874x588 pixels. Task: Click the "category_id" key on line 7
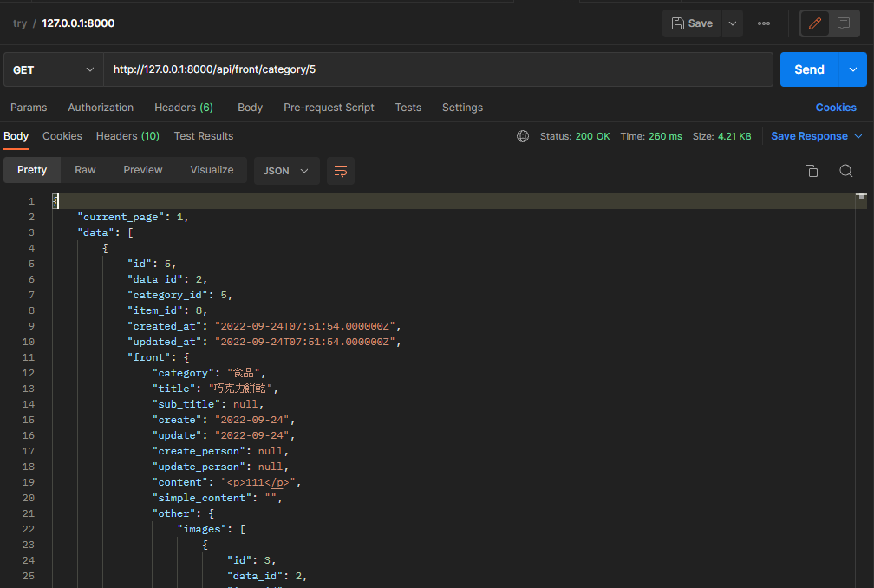[x=167, y=295]
